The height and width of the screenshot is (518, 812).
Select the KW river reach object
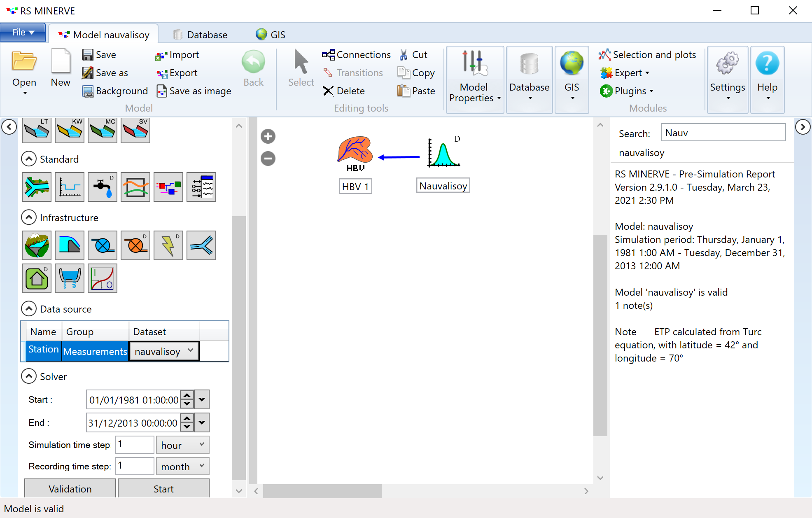point(70,130)
